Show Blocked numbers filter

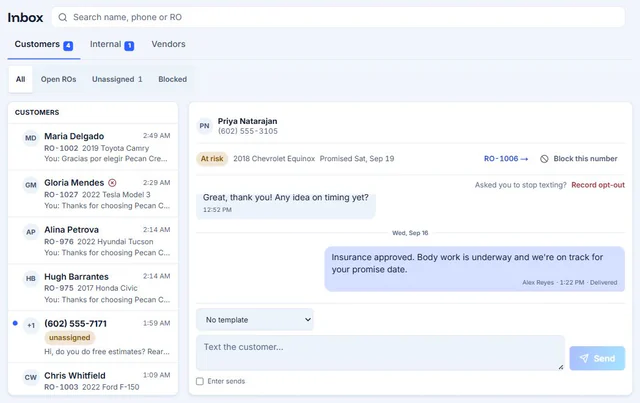[x=173, y=79]
